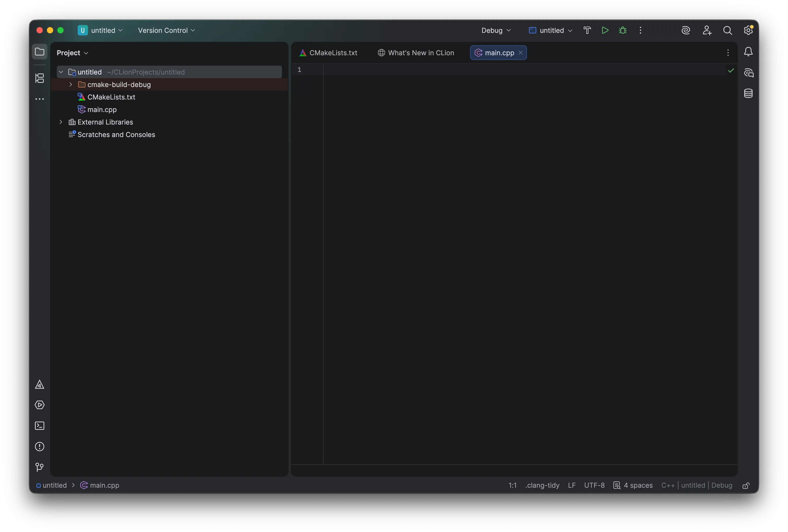Toggle read-only lock in status bar
This screenshot has width=788, height=532.
[x=746, y=486]
